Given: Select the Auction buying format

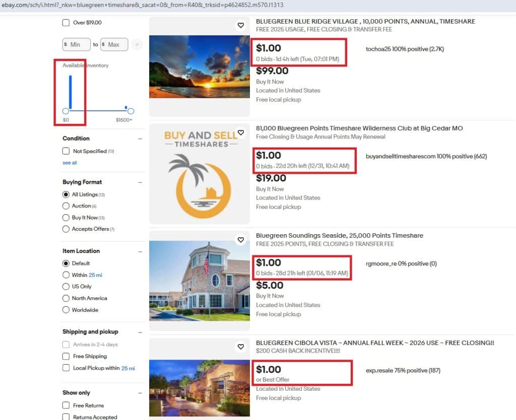Looking at the screenshot, I should click(x=67, y=205).
